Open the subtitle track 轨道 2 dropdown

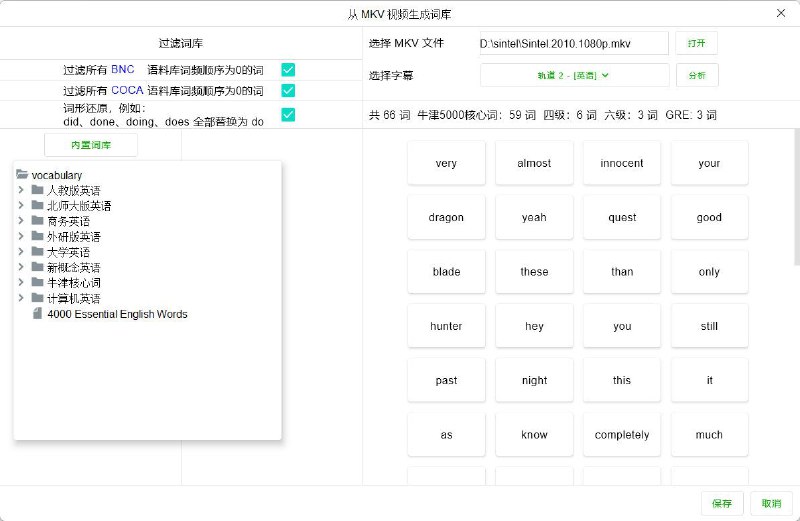tap(574, 75)
